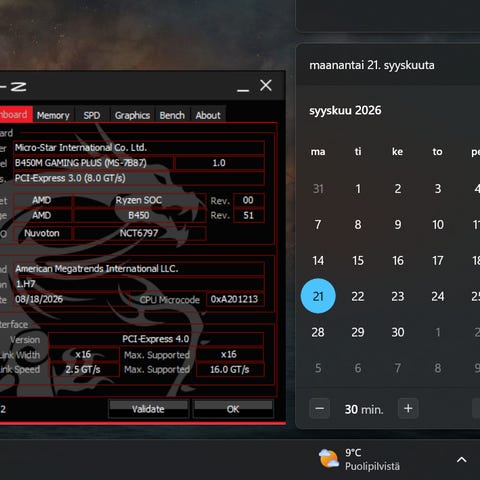
Task: Minimize the CPU-Z window
Action: point(243,87)
